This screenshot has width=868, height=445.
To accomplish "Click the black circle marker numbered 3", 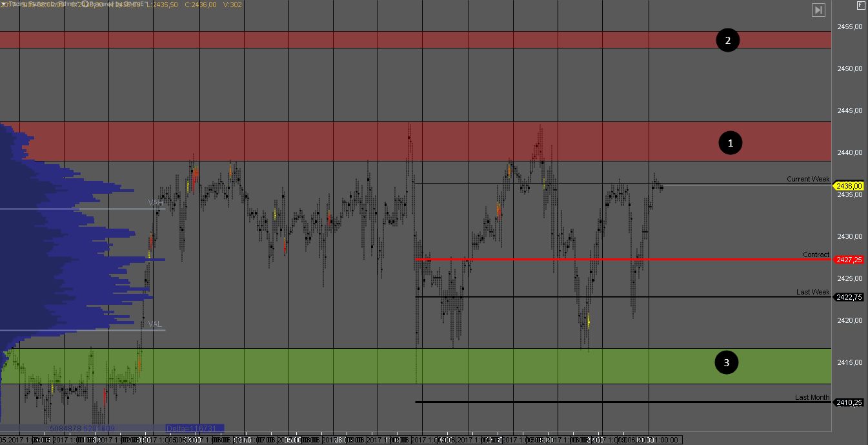I will coord(727,363).
